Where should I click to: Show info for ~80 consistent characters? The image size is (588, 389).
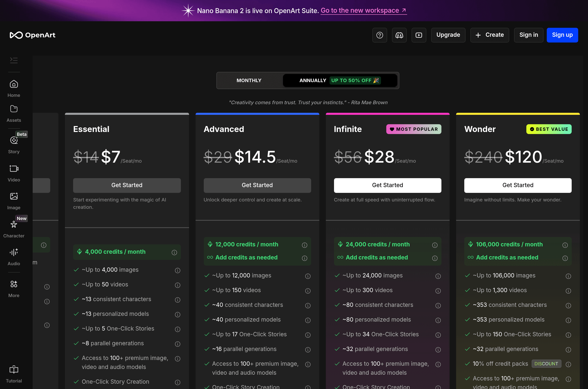tap(438, 305)
